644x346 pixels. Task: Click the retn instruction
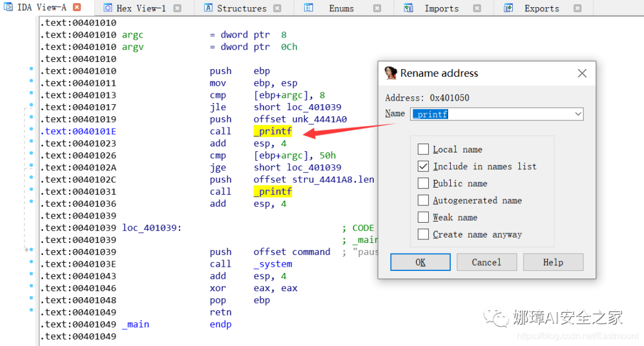tap(221, 313)
